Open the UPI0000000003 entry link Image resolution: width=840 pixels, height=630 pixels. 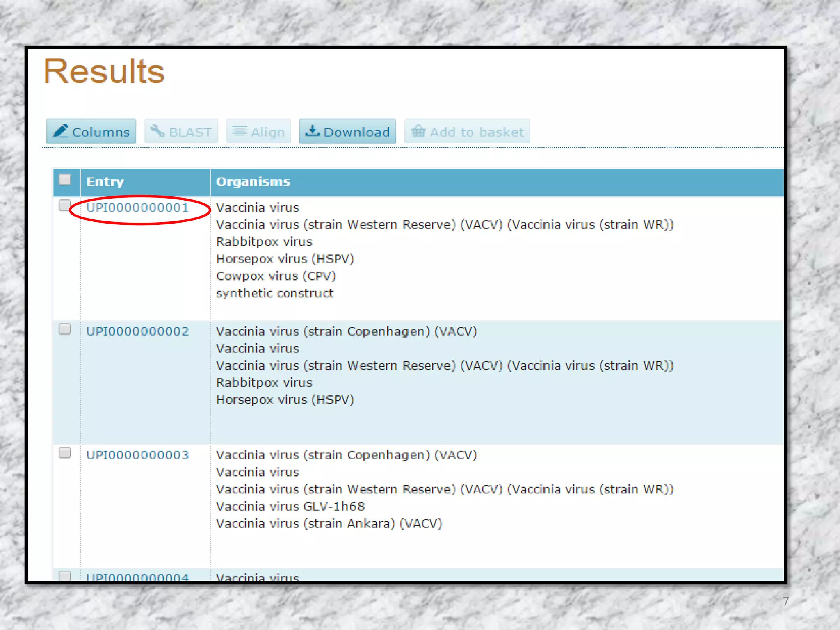(x=137, y=455)
